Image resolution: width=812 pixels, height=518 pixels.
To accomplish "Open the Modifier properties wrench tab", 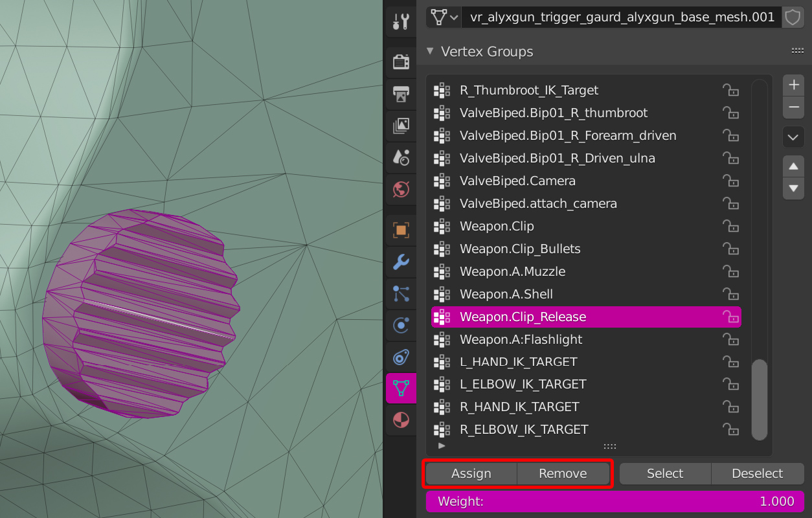I will pyautogui.click(x=401, y=262).
